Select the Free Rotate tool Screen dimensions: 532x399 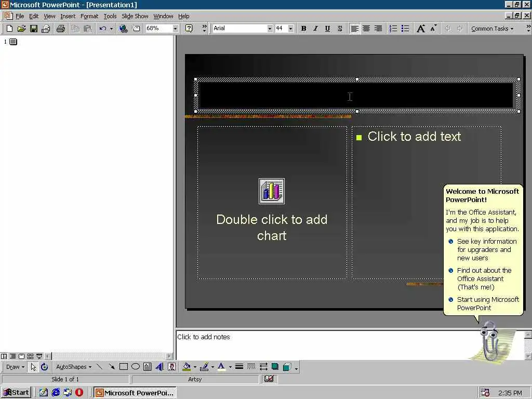pos(45,367)
